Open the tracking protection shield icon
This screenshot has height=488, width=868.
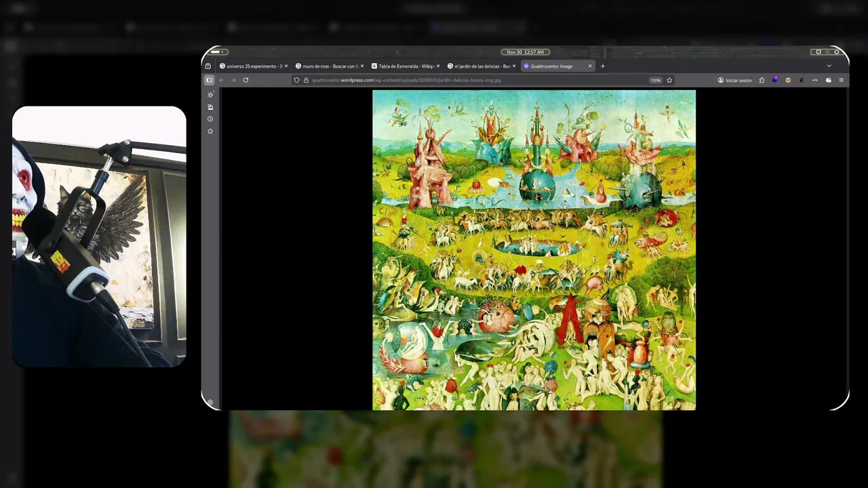[296, 80]
